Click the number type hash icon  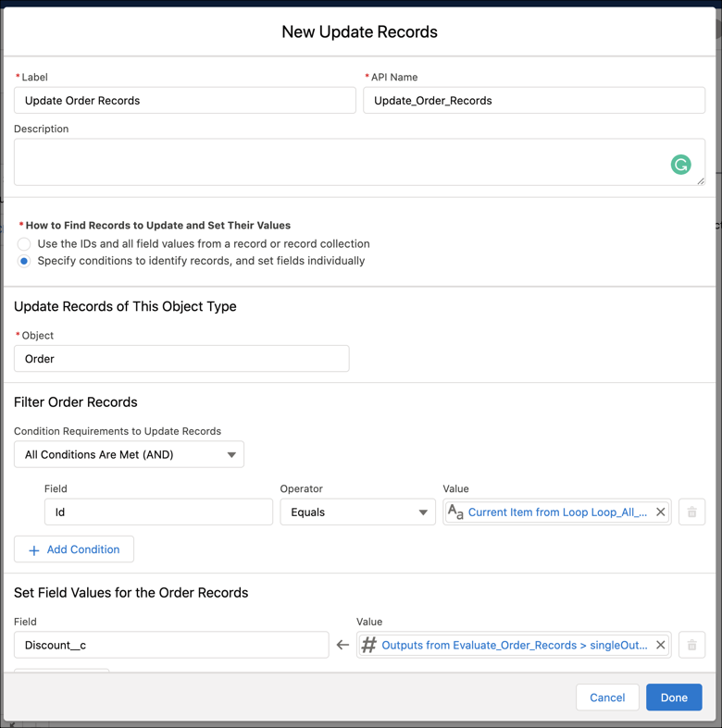pos(369,645)
